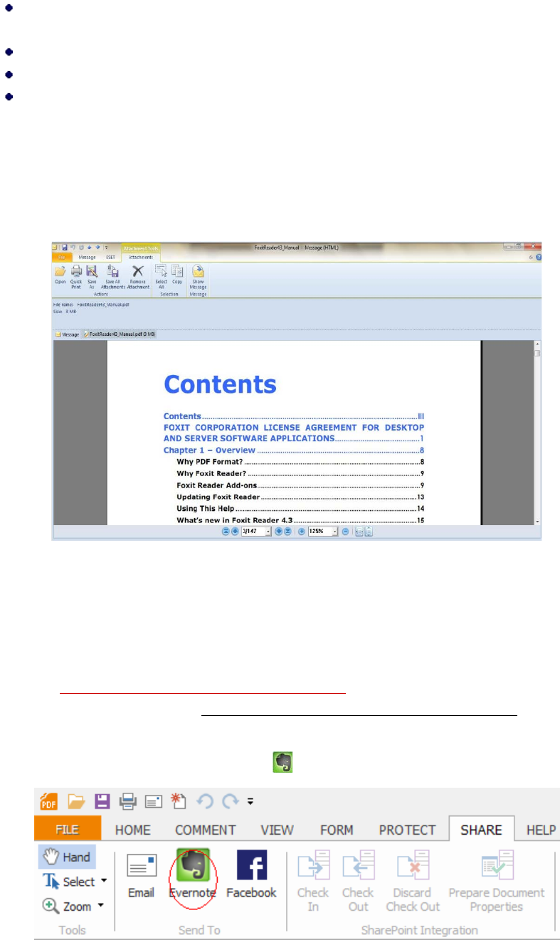Click Quick Print in Outlook ribbon
Viewport: 560px width, 940px height.
(75, 277)
